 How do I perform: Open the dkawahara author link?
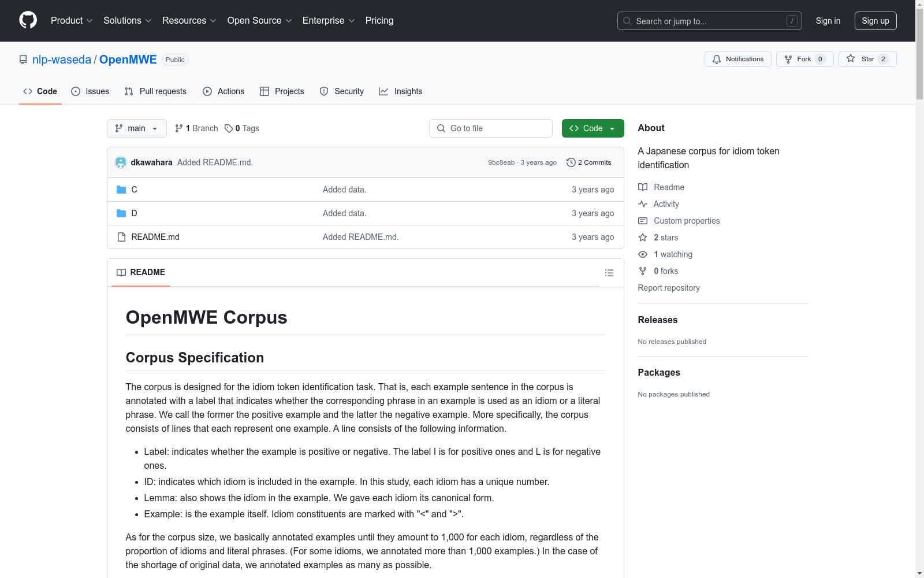tap(152, 162)
